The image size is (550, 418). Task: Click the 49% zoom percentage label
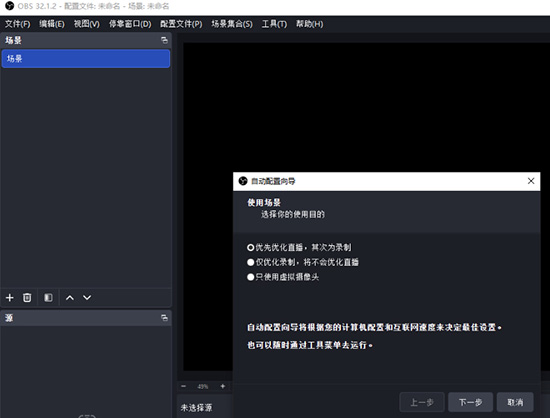pos(203,386)
